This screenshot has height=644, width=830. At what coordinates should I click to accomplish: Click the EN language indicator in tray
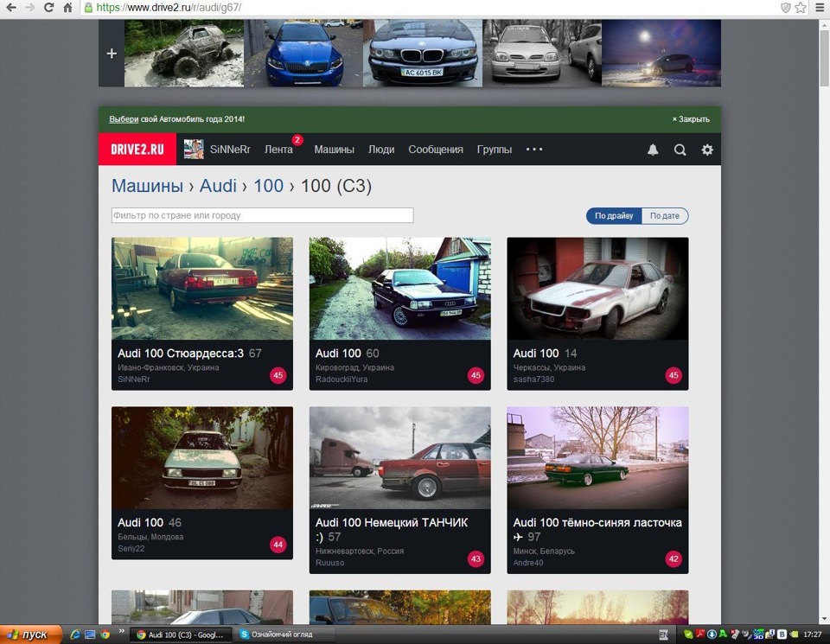click(x=663, y=634)
